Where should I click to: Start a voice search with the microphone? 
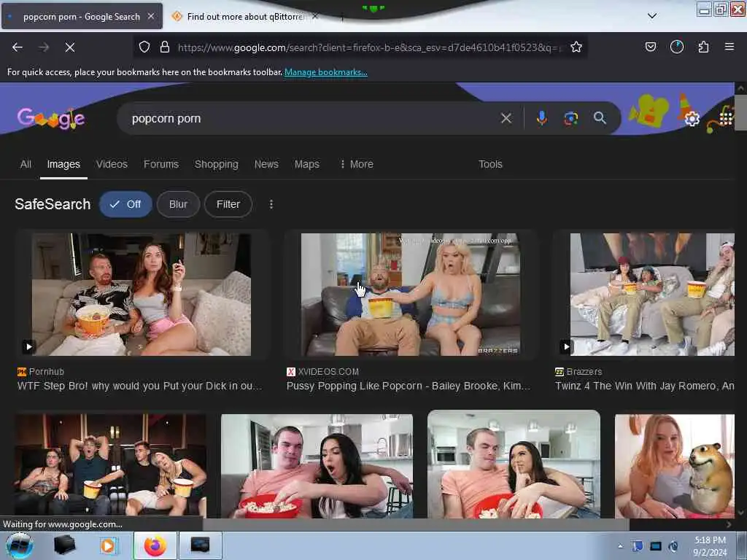(x=542, y=118)
